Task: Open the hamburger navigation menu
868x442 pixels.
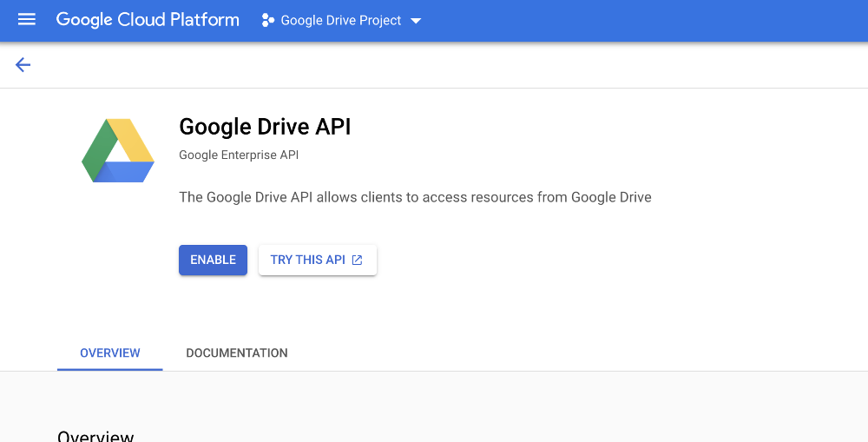Action: (27, 20)
